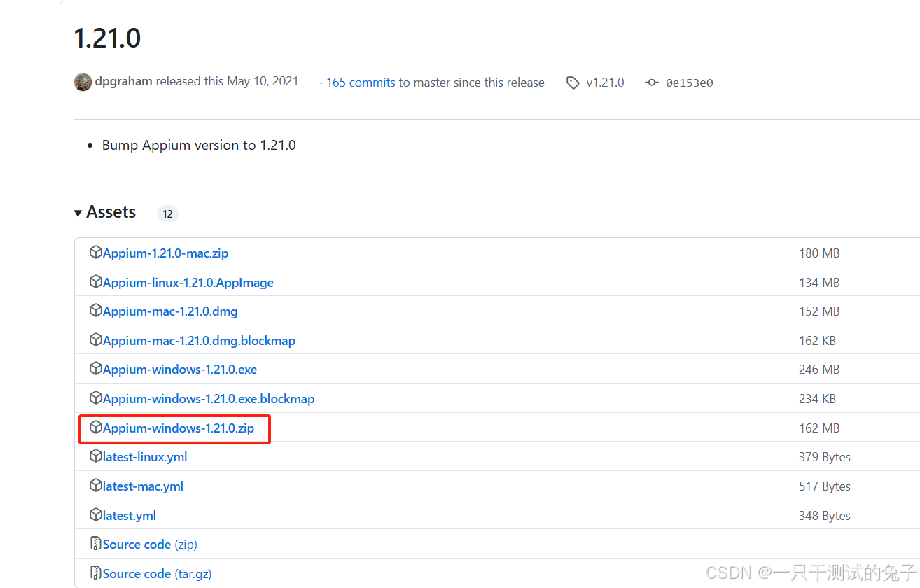Download Appium-windows-1.21.0.zip
This screenshot has height=588, width=920.
[179, 428]
